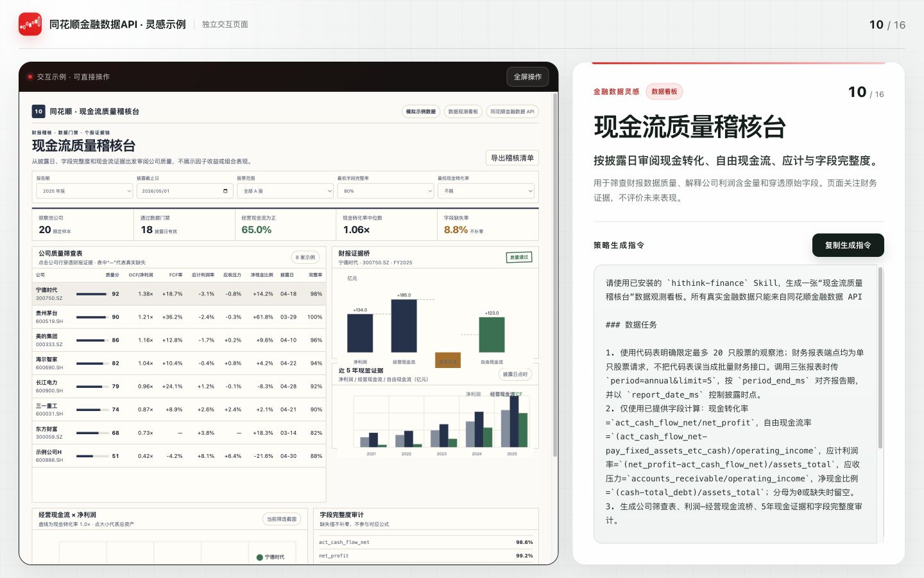Click the 当前筛选截面 pill

[x=282, y=519]
